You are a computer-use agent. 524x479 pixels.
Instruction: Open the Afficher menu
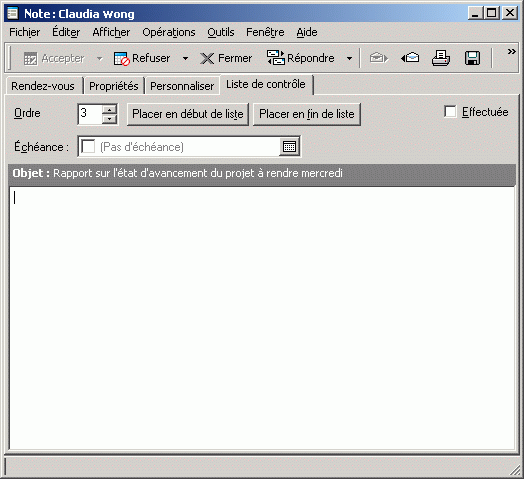[x=111, y=32]
